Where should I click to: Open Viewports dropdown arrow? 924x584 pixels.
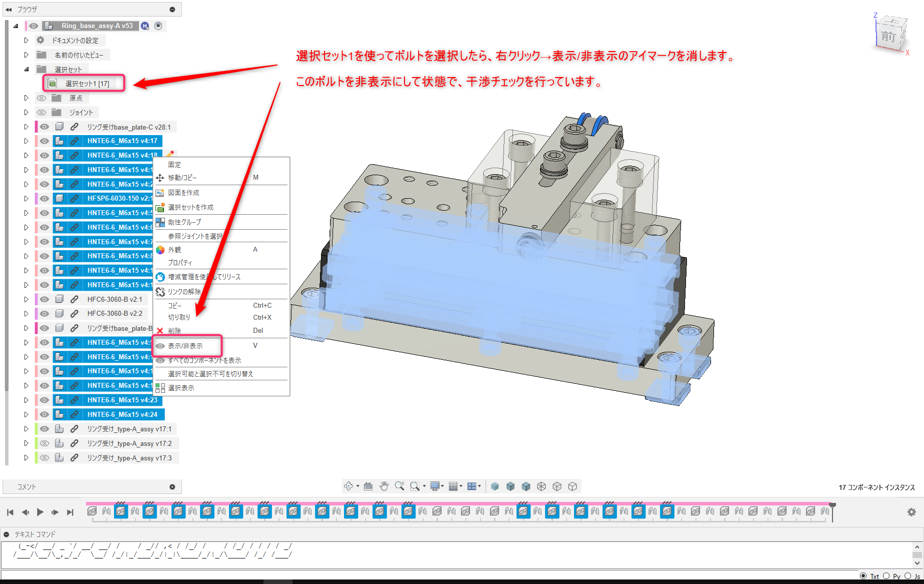[479, 486]
